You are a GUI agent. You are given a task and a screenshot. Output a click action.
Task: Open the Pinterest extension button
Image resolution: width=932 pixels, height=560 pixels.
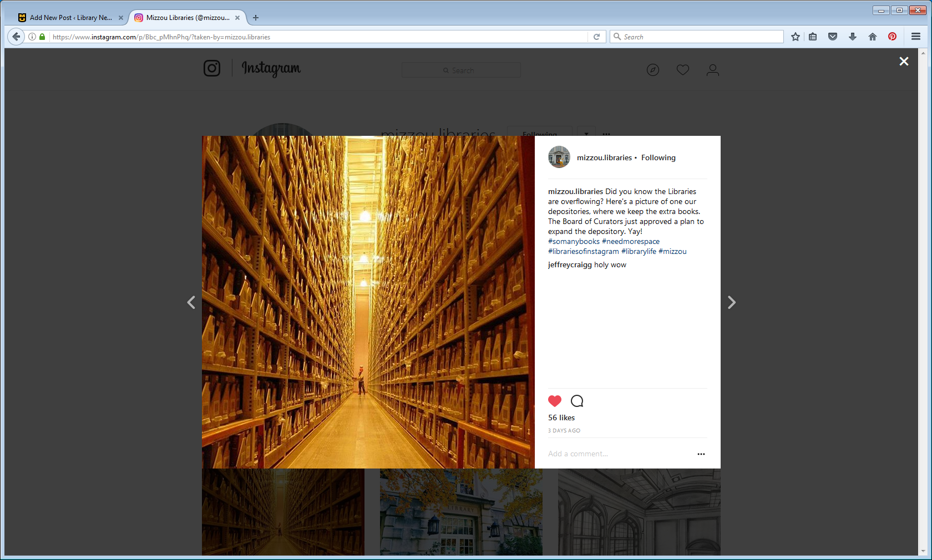tap(892, 37)
